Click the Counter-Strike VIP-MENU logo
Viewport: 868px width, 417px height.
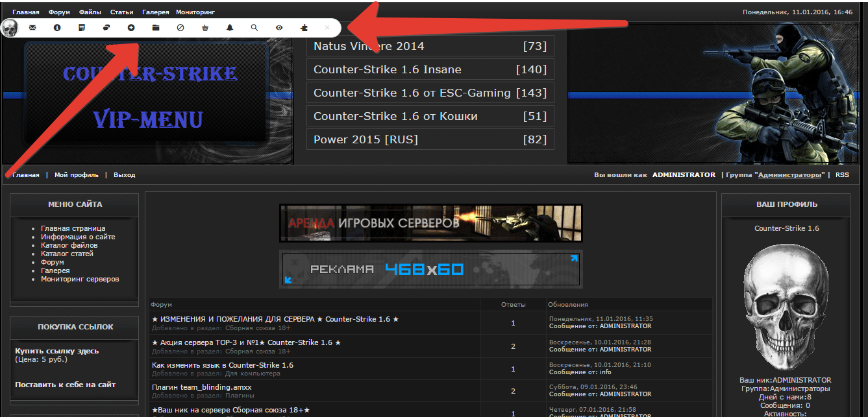pos(147,93)
